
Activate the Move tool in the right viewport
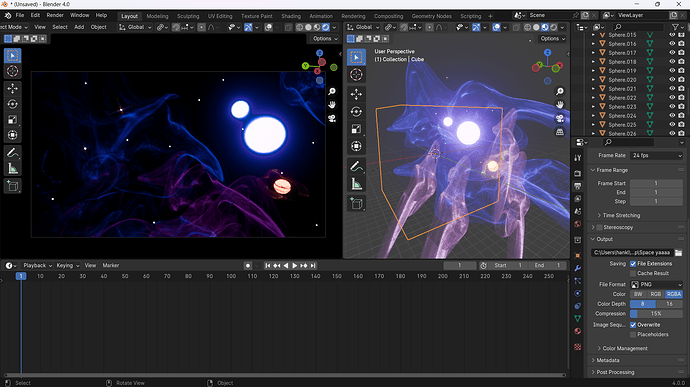coord(356,94)
